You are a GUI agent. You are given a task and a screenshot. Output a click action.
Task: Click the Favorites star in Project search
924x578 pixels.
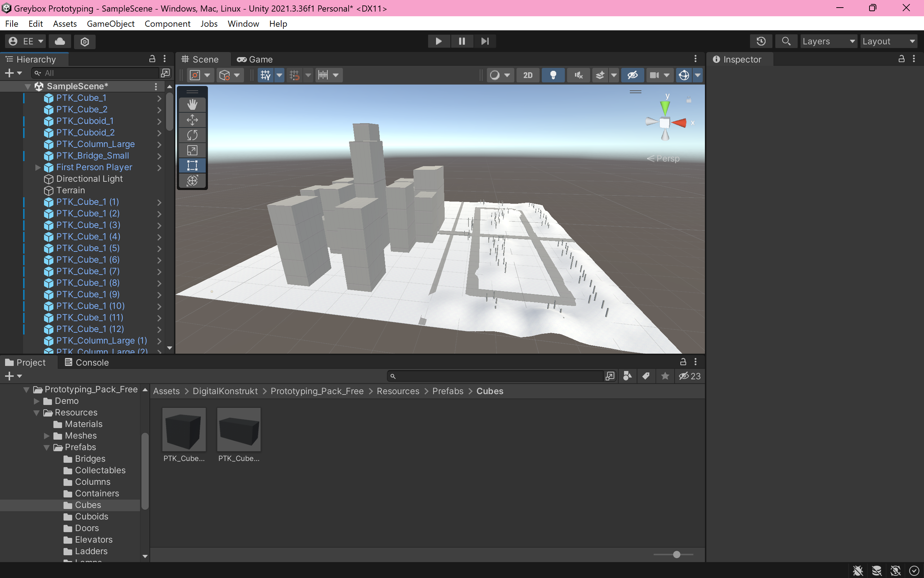[665, 376]
